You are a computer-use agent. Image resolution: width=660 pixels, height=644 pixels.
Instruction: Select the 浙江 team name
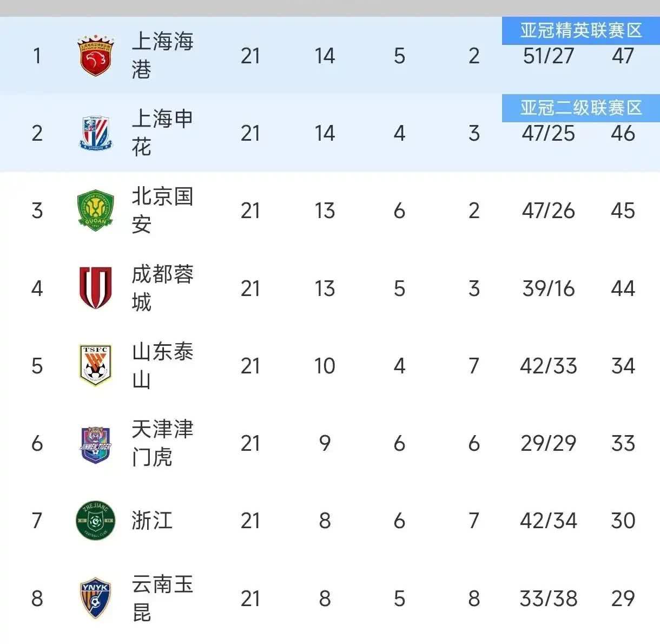152,521
